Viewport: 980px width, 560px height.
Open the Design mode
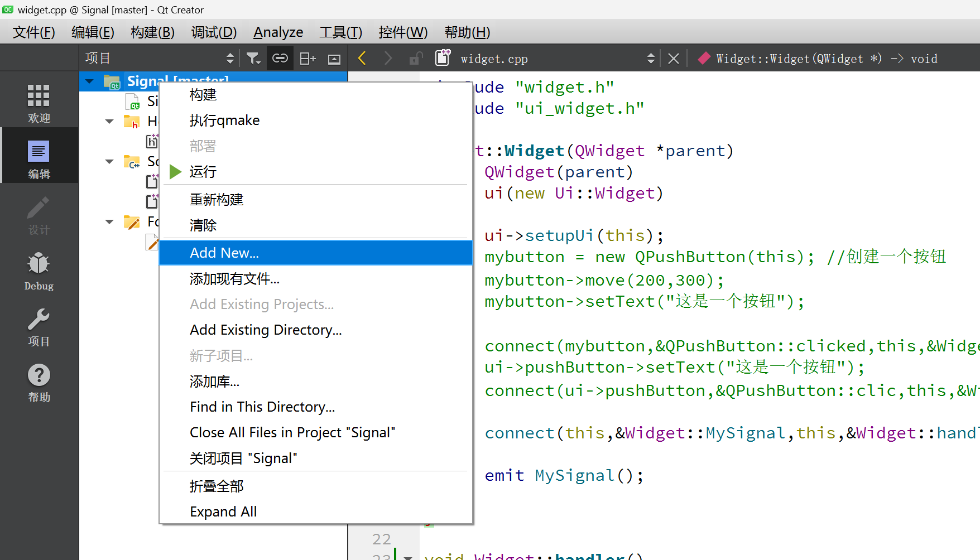coord(39,215)
